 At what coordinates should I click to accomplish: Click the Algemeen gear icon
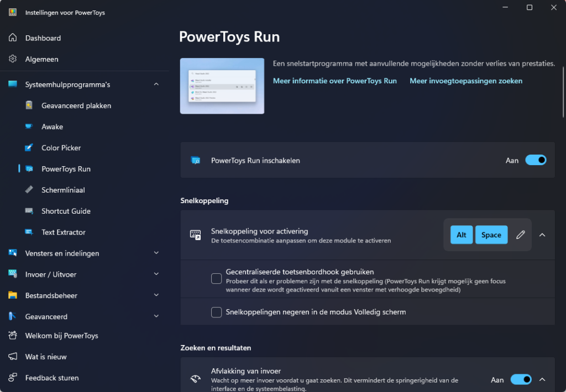[x=13, y=59]
